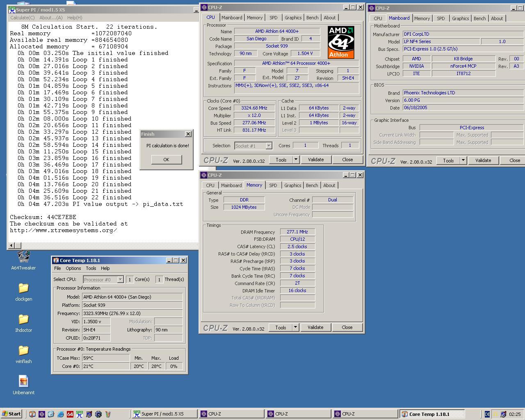Click DRAM Frequency value 277.1 MHz
Screen dimensions: 525x420
coord(297,232)
